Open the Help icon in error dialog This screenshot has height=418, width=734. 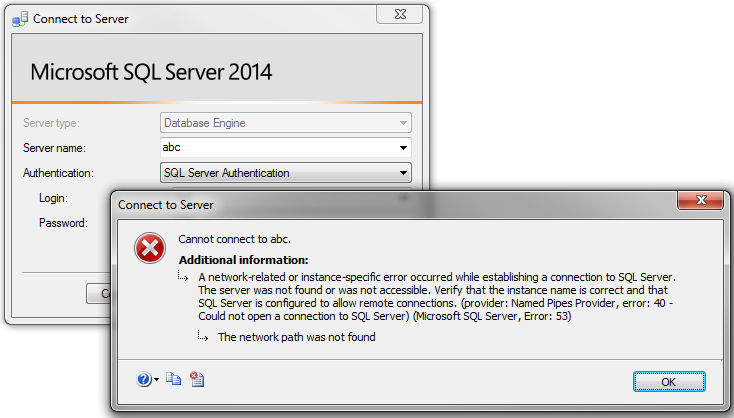click(x=144, y=379)
